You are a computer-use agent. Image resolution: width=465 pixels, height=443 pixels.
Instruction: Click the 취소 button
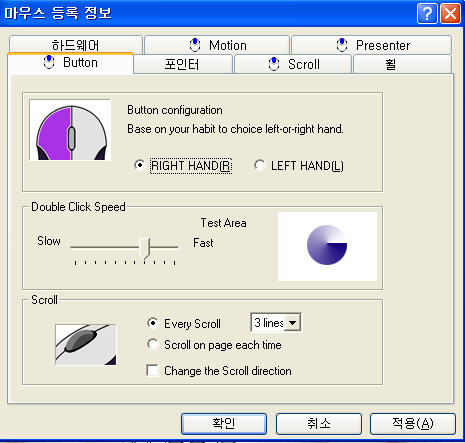coord(319,424)
